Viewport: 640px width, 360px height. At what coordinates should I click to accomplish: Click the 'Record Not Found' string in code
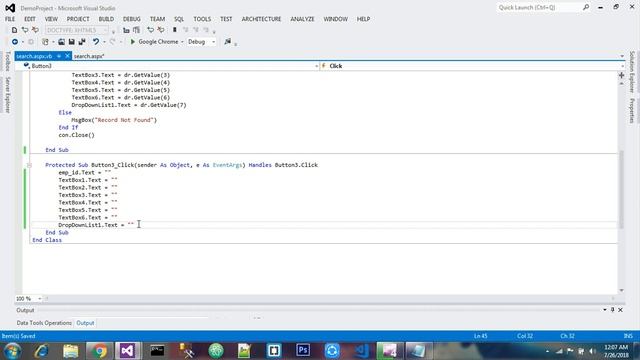(x=125, y=120)
